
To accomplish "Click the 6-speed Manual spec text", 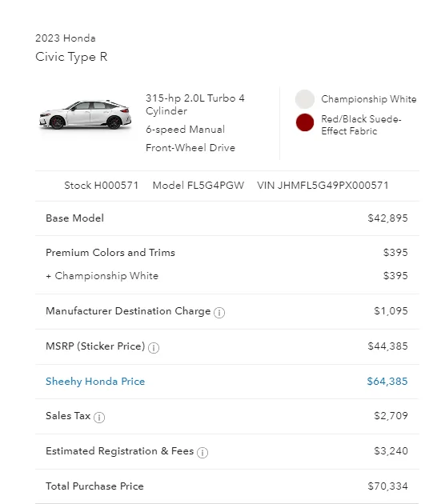I will point(185,130).
